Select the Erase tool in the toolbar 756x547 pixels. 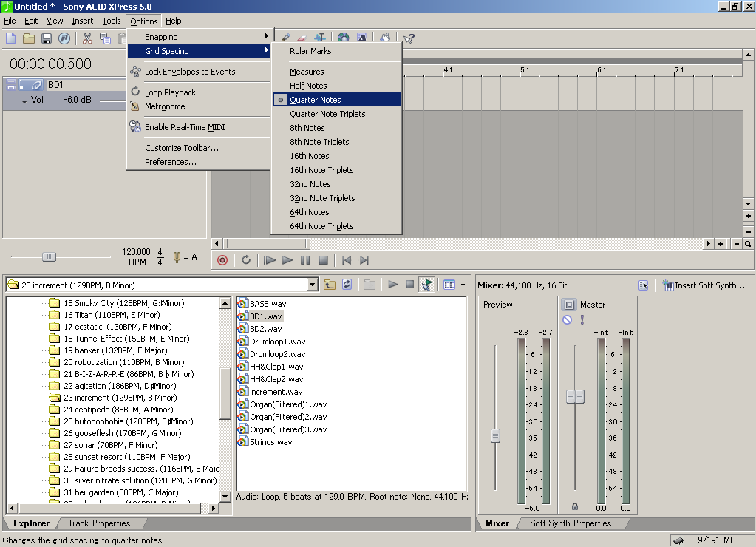coord(302,38)
